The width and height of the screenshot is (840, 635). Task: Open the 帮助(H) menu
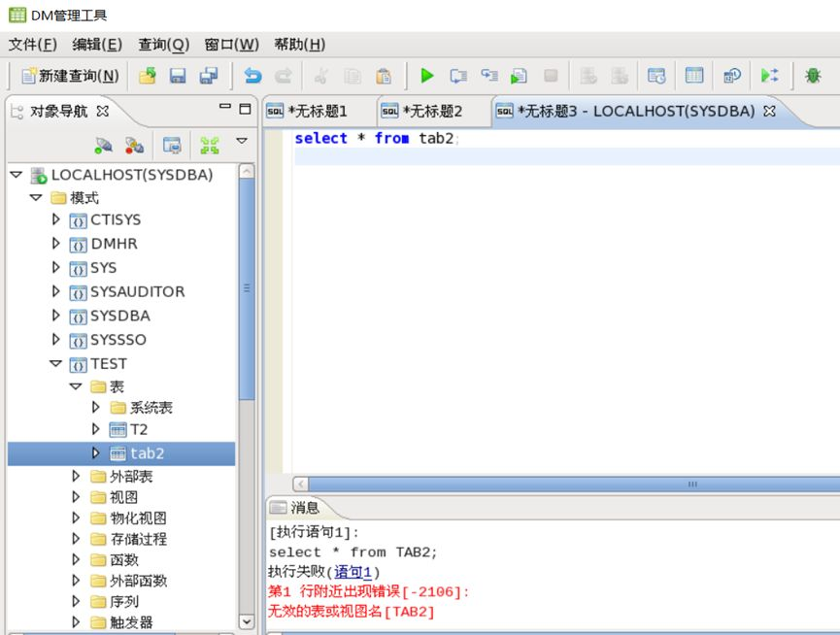(x=299, y=45)
